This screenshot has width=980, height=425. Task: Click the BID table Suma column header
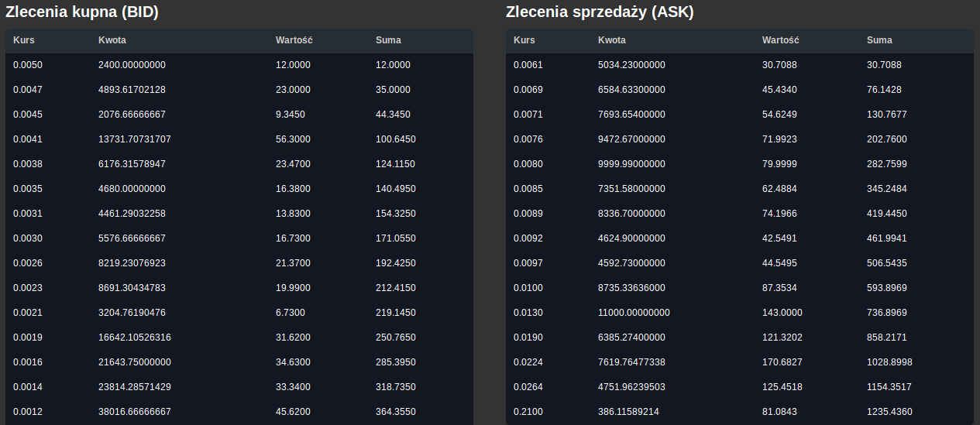pos(388,40)
